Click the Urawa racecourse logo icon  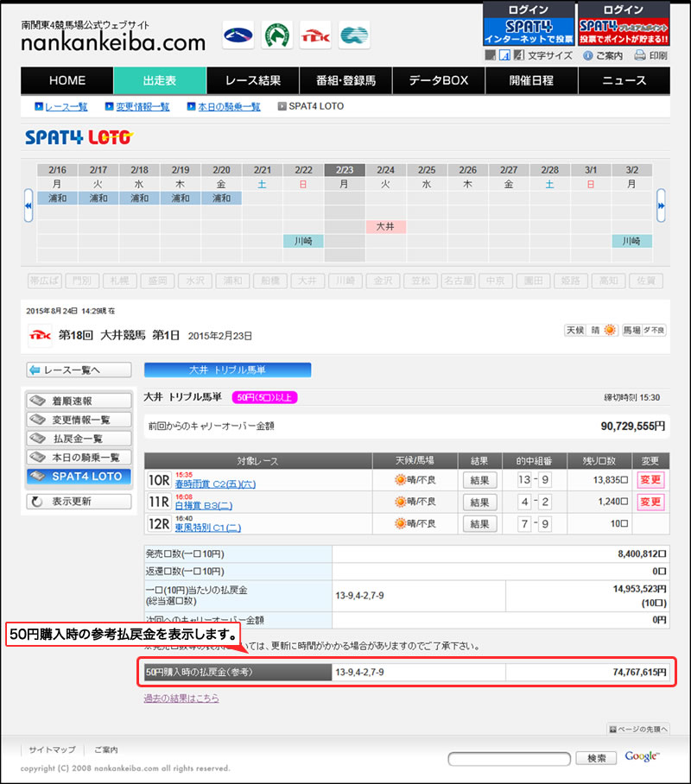point(238,35)
